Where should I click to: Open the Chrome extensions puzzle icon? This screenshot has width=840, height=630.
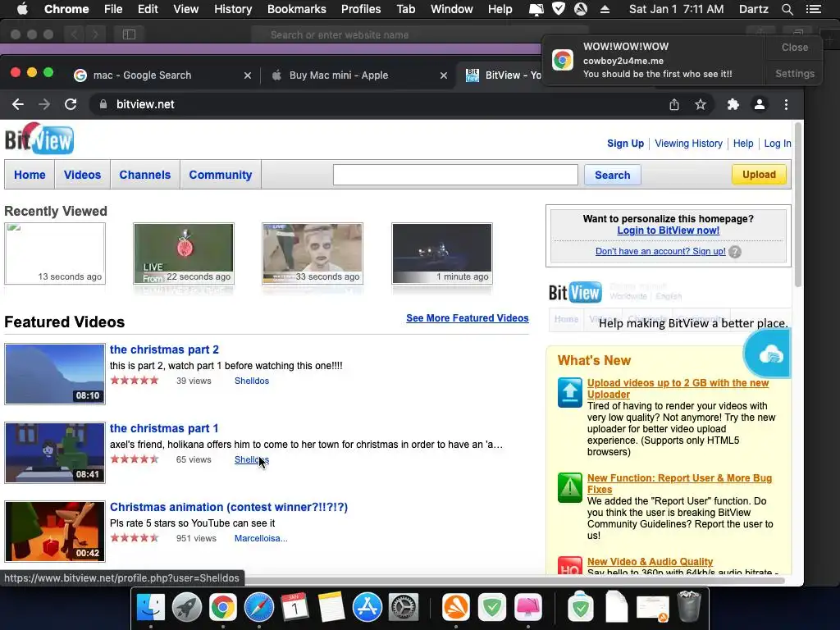coord(733,104)
